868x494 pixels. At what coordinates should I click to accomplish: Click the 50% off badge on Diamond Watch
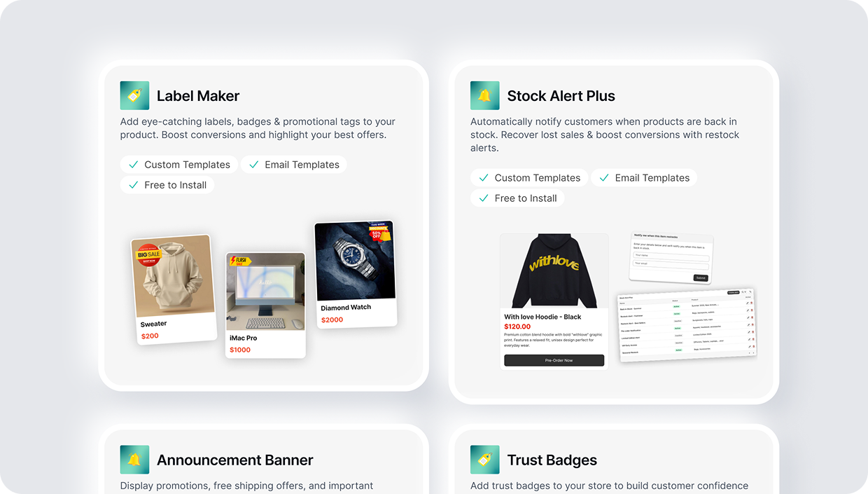click(x=379, y=232)
